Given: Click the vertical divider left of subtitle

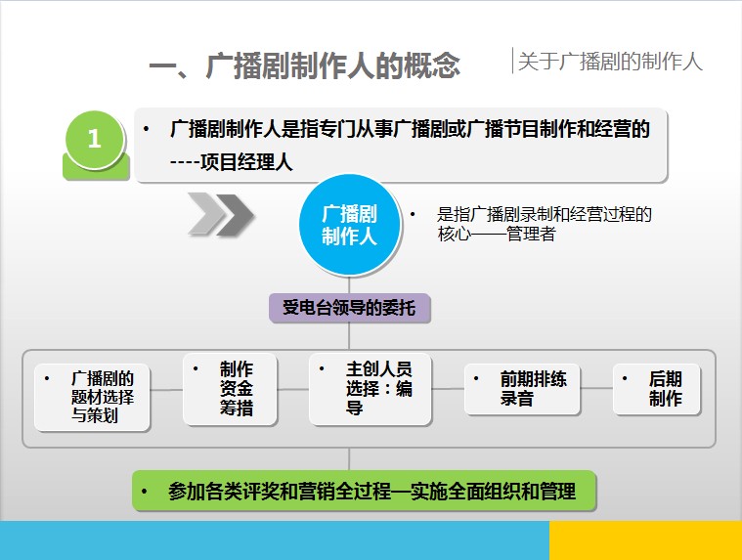Looking at the screenshot, I should click(512, 61).
